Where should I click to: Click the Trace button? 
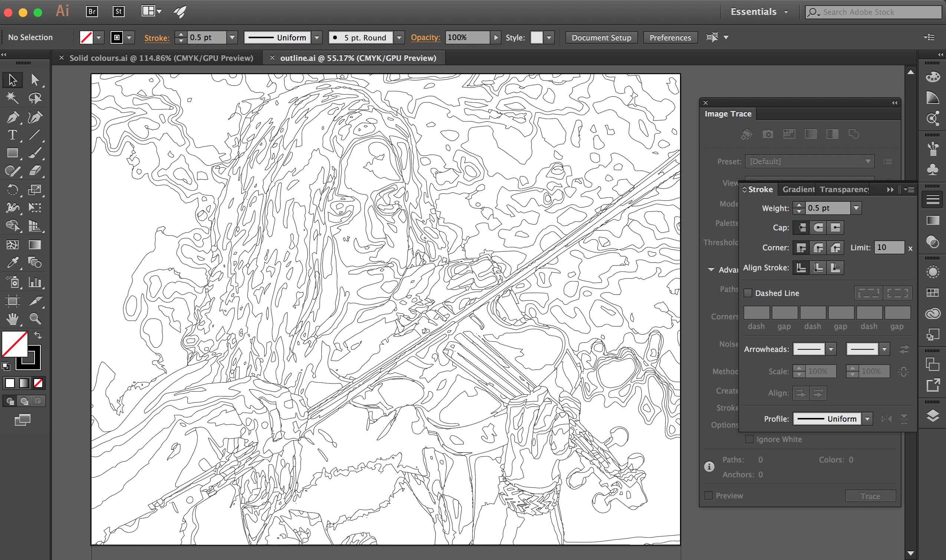(870, 496)
